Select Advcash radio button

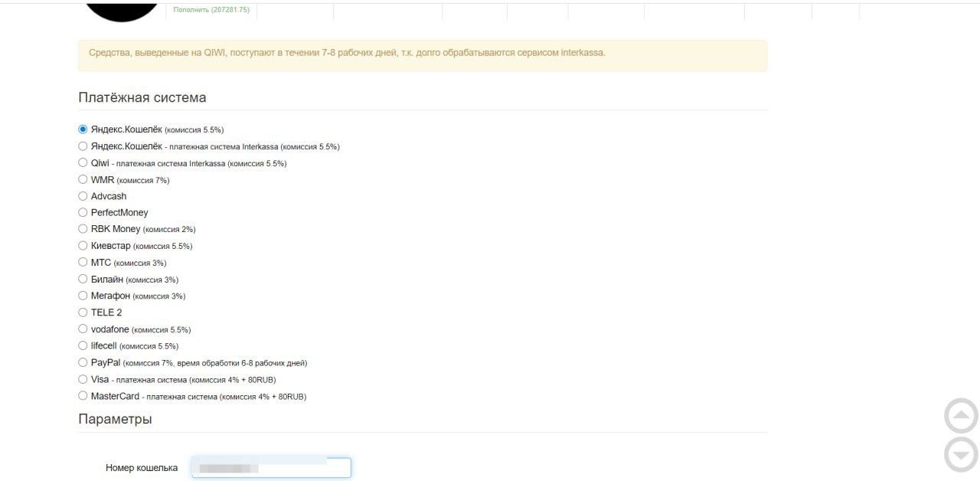83,195
